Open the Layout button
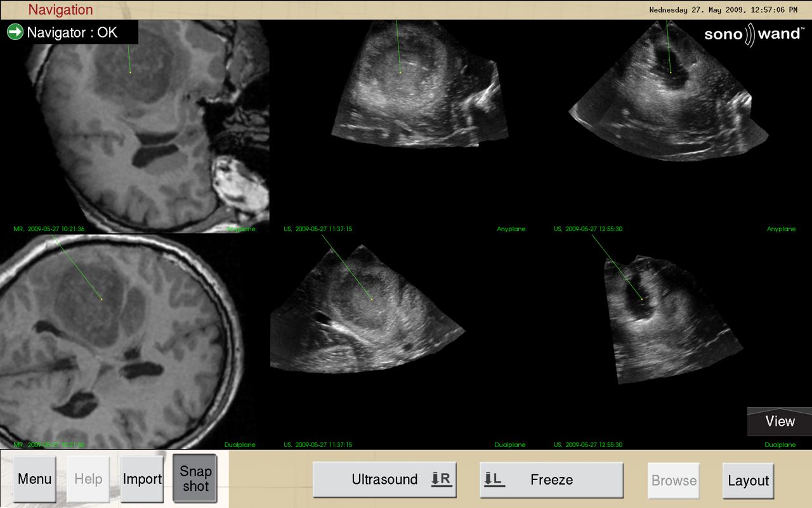Image resolution: width=812 pixels, height=508 pixels. pyautogui.click(x=749, y=481)
